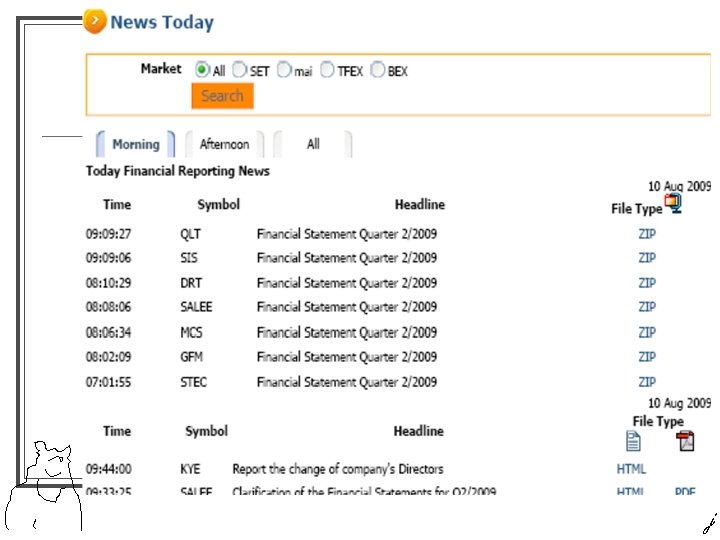Image resolution: width=720 pixels, height=540 pixels.
Task: Click the 'Today Financial Reporting News' heading
Action: click(x=178, y=171)
